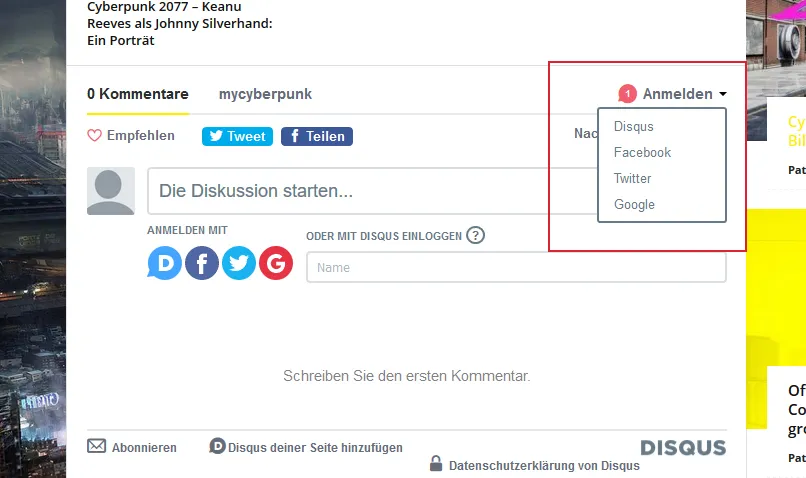
Task: Click the help question mark icon
Action: pos(475,235)
